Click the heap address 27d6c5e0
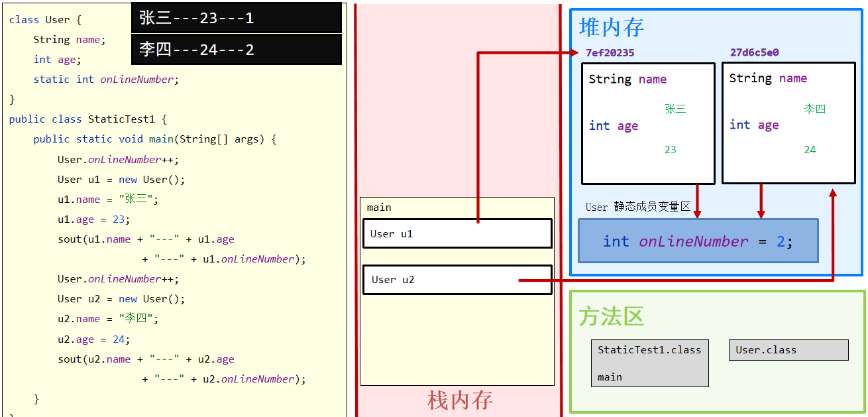This screenshot has width=868, height=417. point(754,52)
